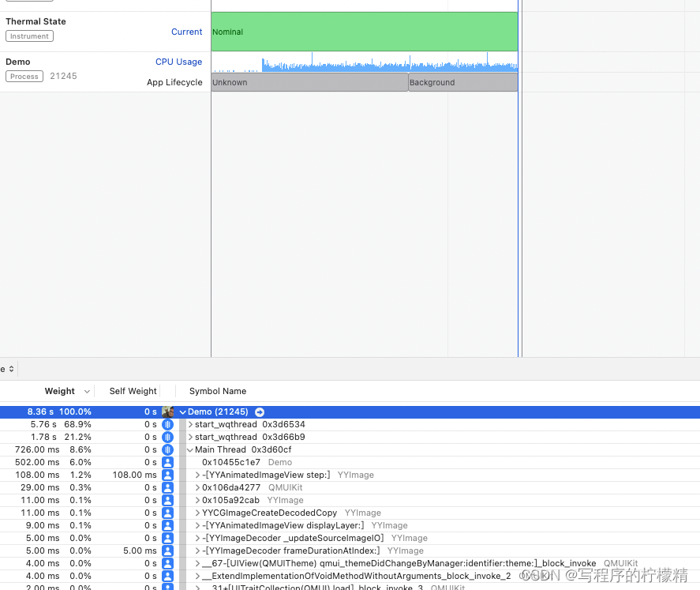
Task: Click the Nominal thermal state bar
Action: tap(365, 32)
